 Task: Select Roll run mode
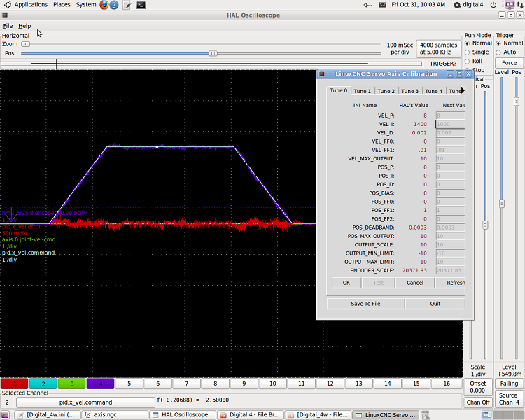click(473, 62)
